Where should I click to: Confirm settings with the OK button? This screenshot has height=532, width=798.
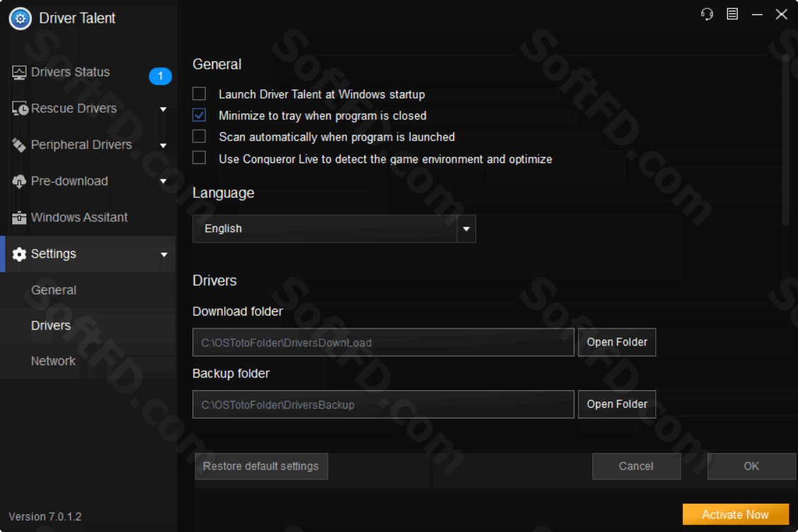pyautogui.click(x=751, y=466)
